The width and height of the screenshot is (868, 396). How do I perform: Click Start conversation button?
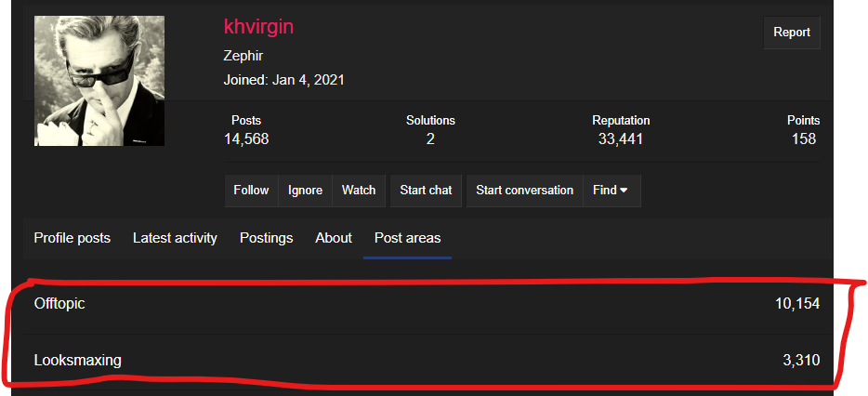524,191
